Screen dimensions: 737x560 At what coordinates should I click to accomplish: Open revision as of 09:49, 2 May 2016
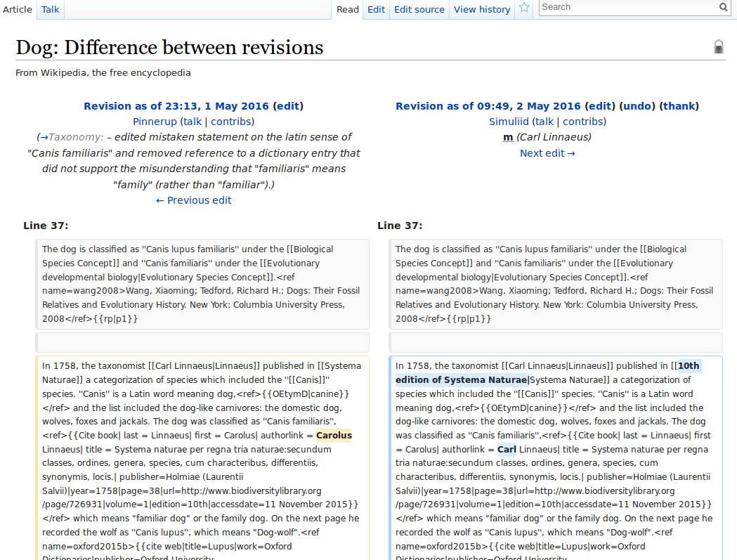click(488, 106)
